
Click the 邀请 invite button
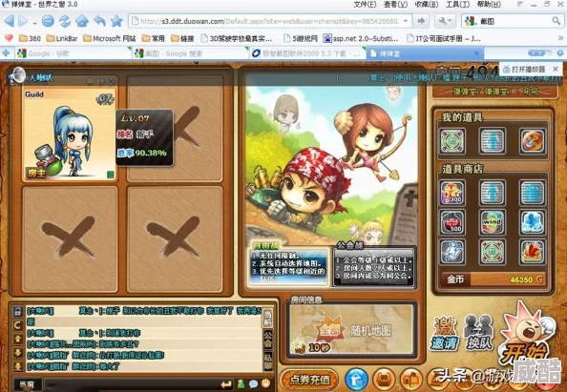coord(444,333)
